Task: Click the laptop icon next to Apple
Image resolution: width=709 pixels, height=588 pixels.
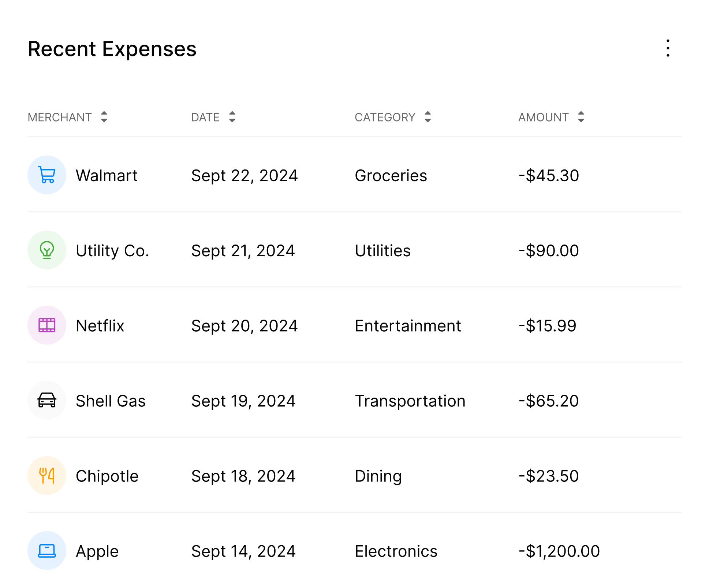Action: [47, 551]
